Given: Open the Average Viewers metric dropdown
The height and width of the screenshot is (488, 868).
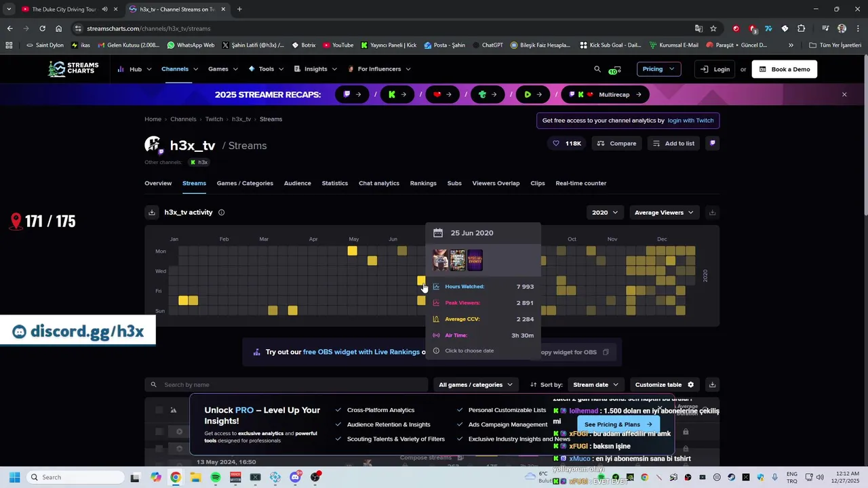Looking at the screenshot, I should (x=664, y=212).
